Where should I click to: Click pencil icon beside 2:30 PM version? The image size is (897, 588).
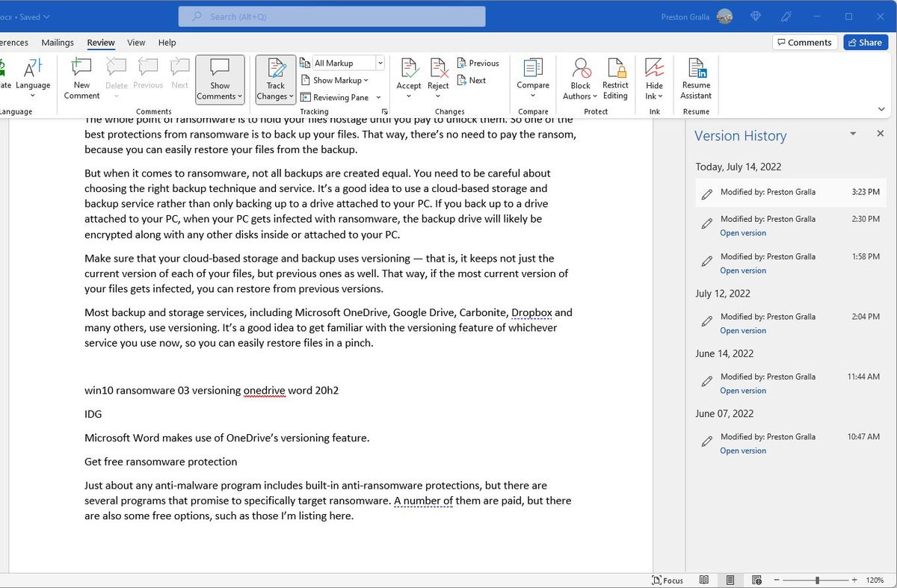click(x=706, y=224)
